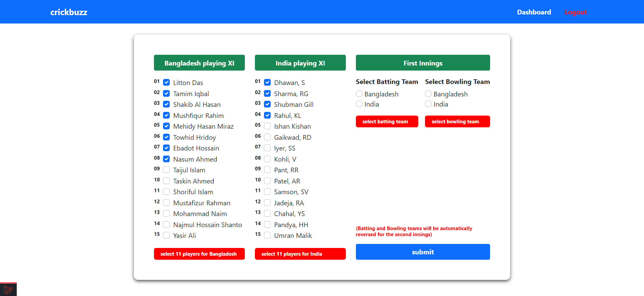Click select 11 players for Bangladesh

tap(199, 254)
